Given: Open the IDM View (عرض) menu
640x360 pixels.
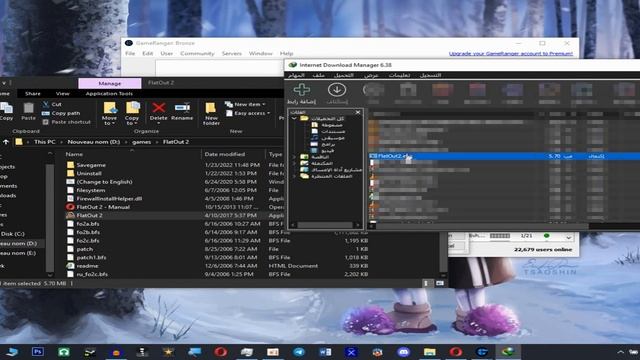Looking at the screenshot, I should (x=371, y=75).
